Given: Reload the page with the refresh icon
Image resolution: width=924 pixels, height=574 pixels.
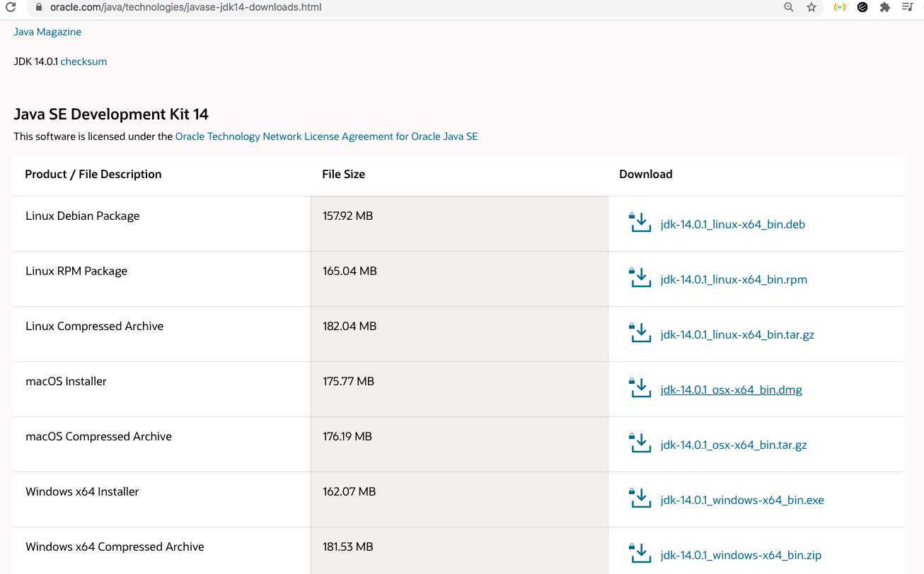Looking at the screenshot, I should [11, 7].
